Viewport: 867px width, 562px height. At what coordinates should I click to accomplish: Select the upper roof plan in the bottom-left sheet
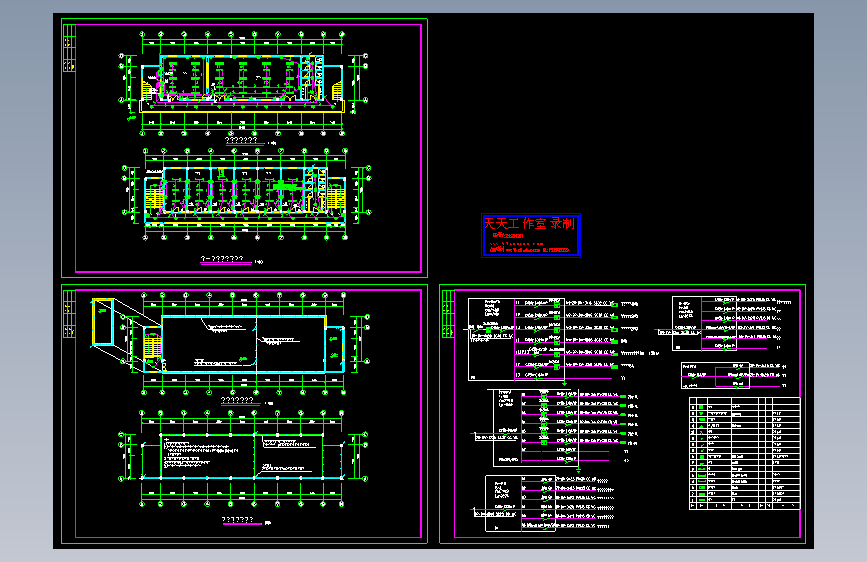pyautogui.click(x=244, y=344)
